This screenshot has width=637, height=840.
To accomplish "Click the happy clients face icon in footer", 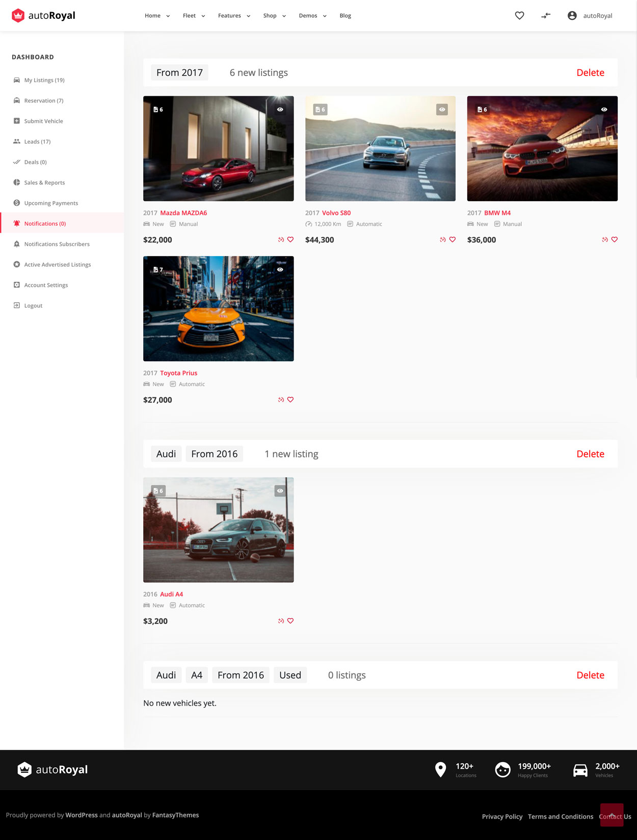I will click(x=503, y=770).
